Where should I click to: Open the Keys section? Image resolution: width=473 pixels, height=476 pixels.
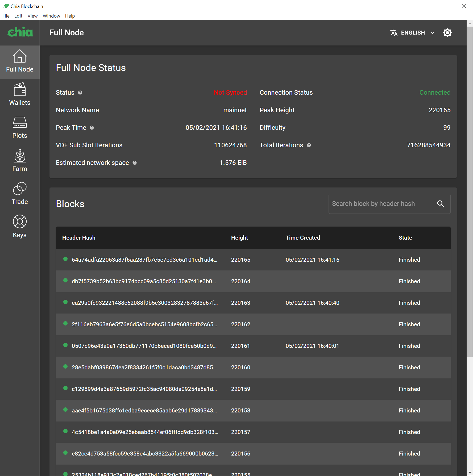pyautogui.click(x=20, y=227)
